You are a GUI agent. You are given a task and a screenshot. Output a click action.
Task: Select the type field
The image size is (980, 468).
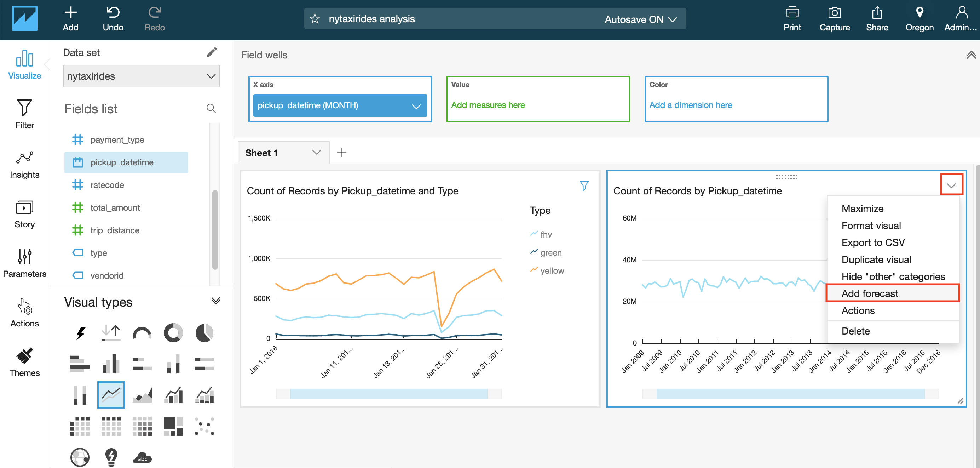pos(126,253)
